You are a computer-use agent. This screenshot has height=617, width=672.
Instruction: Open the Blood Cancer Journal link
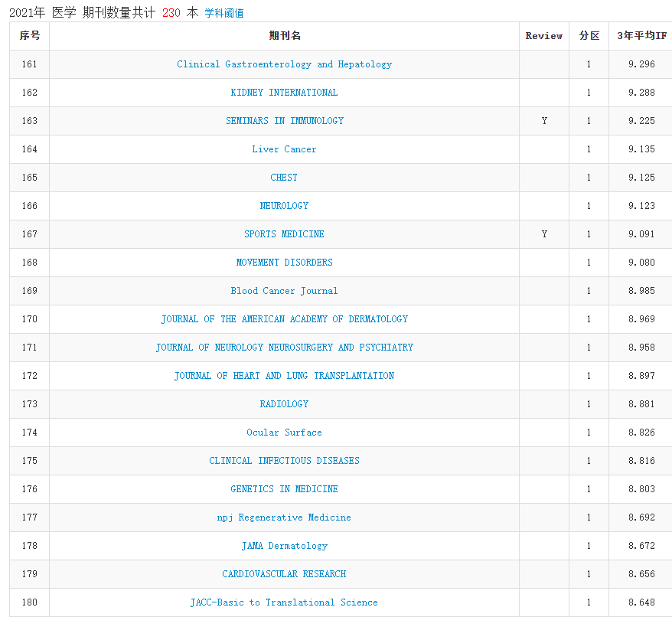[x=284, y=291]
